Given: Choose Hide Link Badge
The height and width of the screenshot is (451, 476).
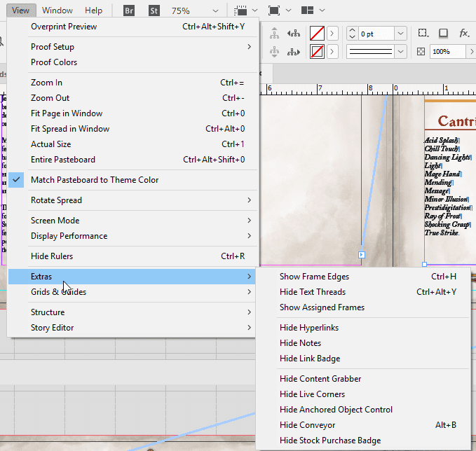Looking at the screenshot, I should (x=363, y=359).
